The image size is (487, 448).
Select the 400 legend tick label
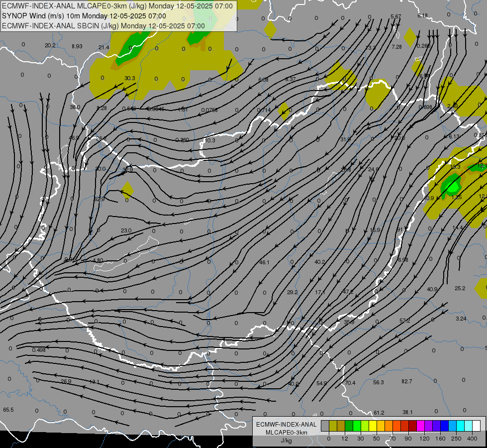click(x=472, y=439)
